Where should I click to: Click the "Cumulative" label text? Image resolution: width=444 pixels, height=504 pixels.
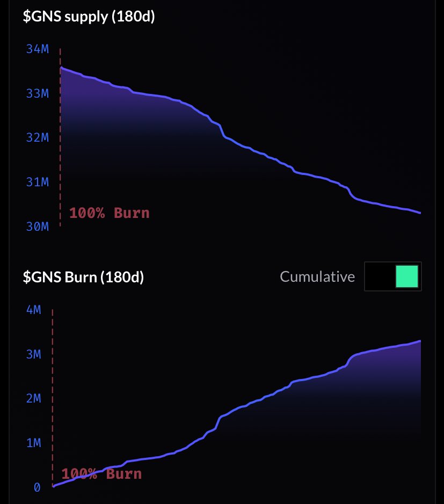pos(317,277)
